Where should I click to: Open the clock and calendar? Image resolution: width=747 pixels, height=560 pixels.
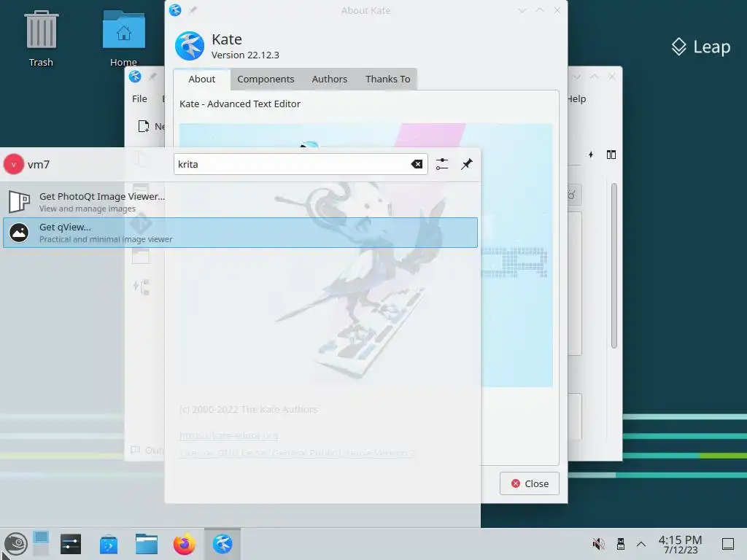coord(681,544)
